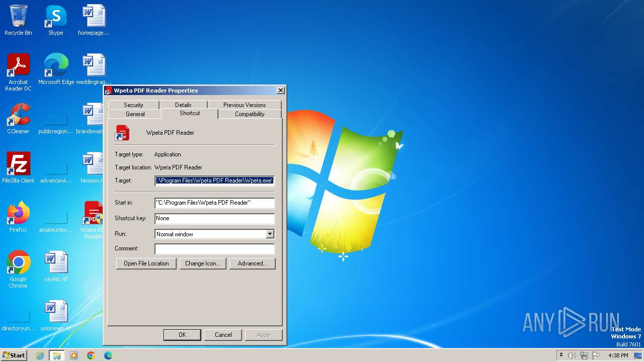Click the taskbar clock showing 4:38 PM
Viewport: 644px width, 362px height.
coord(618,355)
